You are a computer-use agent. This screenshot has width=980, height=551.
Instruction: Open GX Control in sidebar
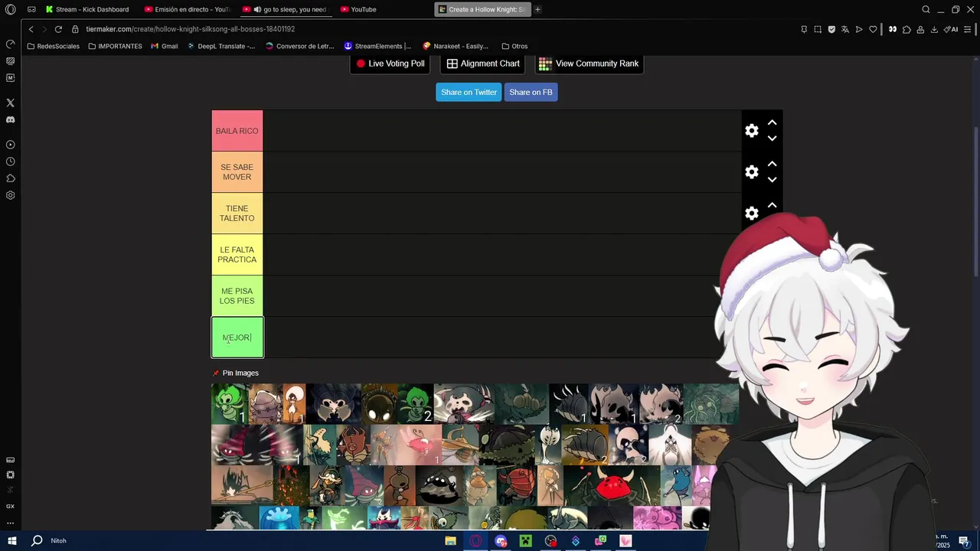coord(10,507)
